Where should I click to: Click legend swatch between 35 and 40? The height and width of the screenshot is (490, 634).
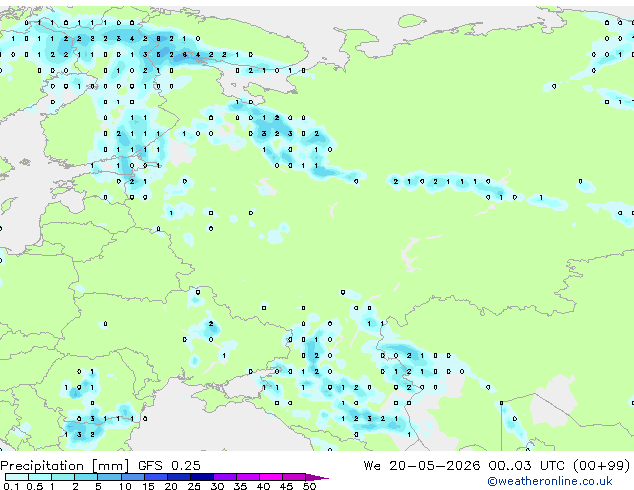click(247, 477)
